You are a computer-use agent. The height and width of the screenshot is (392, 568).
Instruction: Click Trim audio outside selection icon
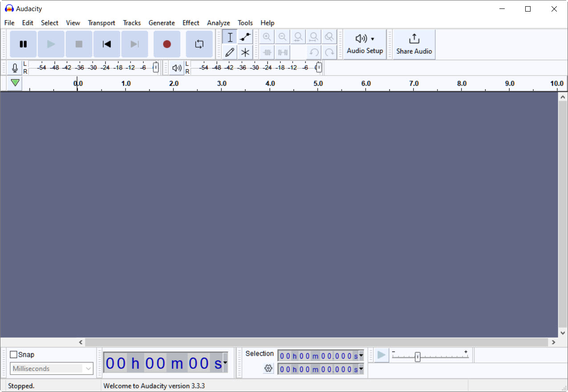(x=267, y=52)
